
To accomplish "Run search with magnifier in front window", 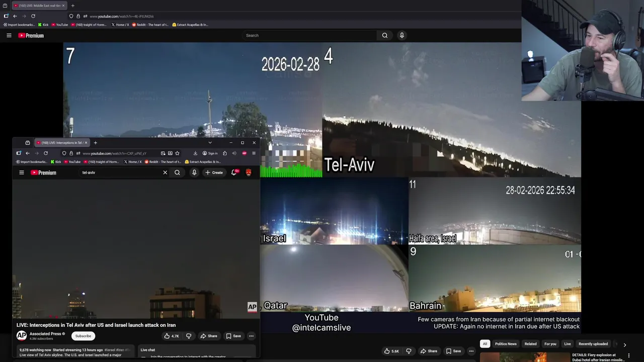I will coord(177,172).
